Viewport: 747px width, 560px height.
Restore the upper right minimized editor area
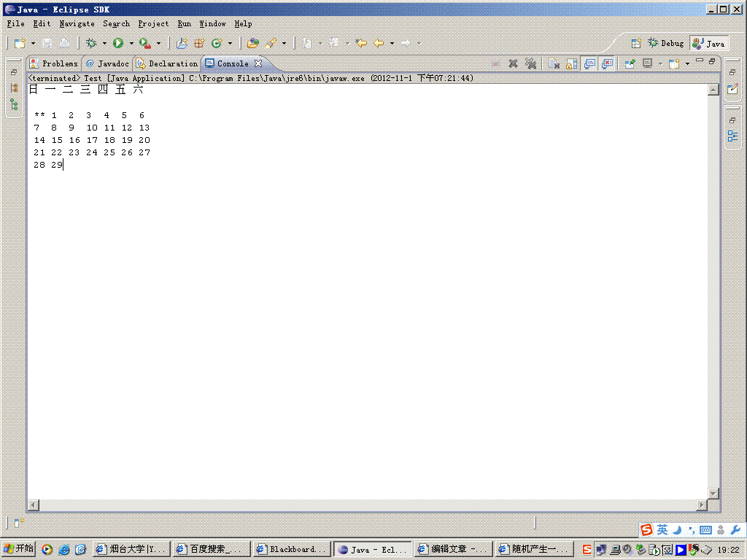(x=732, y=72)
